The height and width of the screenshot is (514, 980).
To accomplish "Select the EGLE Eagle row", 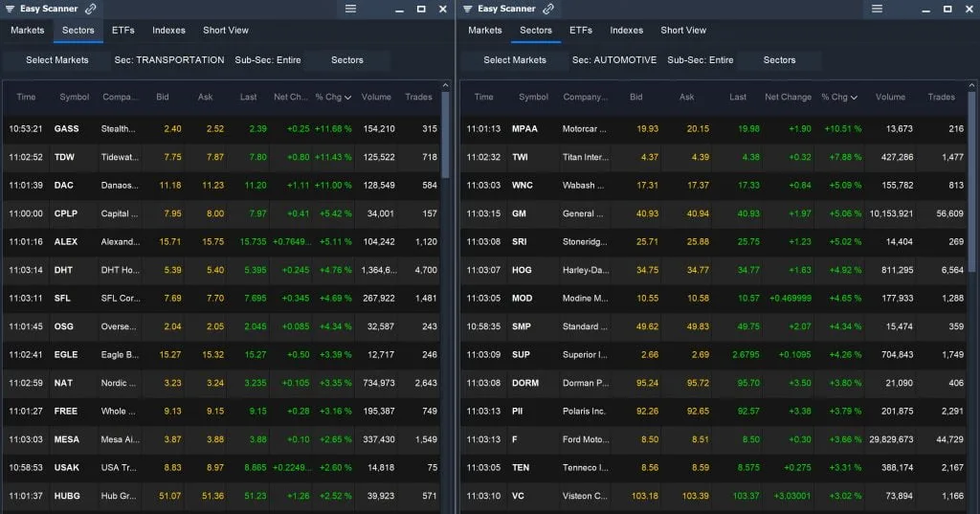I will click(222, 354).
